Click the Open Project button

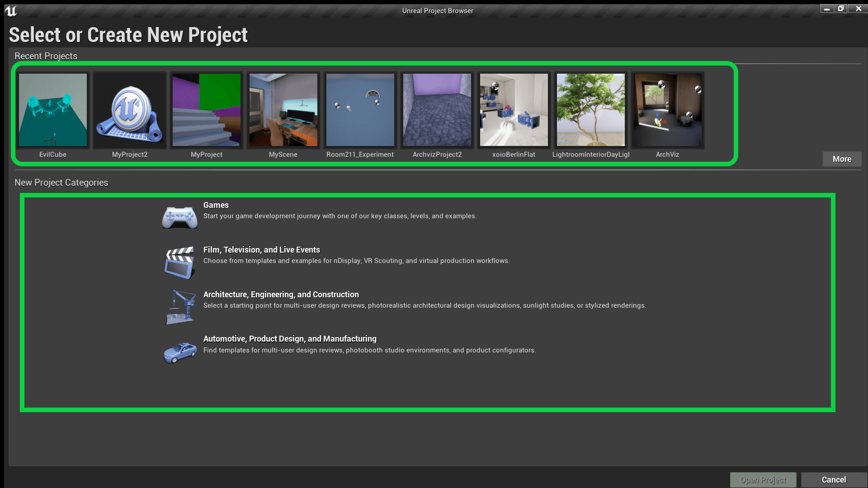pyautogui.click(x=763, y=480)
